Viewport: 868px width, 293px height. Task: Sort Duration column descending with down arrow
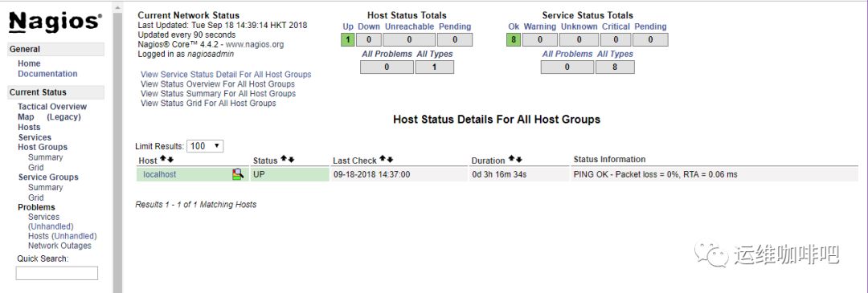518,159
